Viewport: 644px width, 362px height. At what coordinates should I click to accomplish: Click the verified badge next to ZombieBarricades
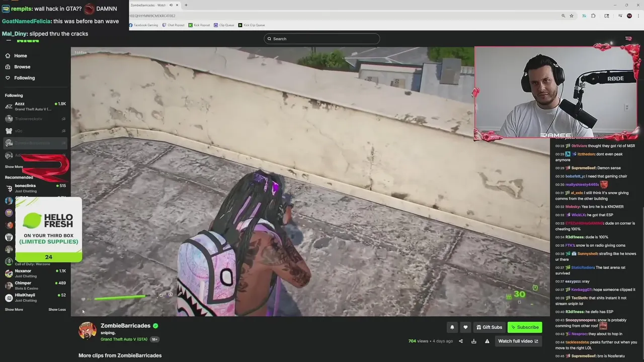(155, 326)
